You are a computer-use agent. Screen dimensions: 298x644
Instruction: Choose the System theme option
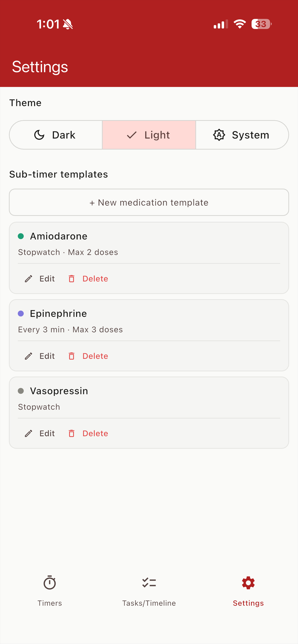pos(242,135)
